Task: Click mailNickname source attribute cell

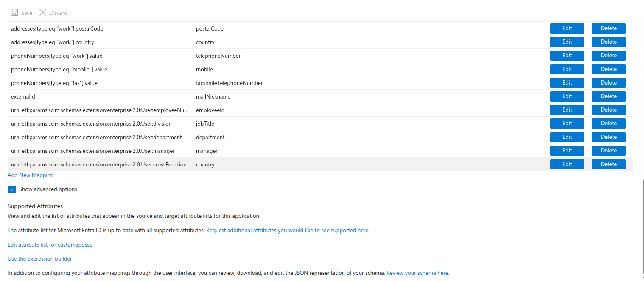Action: click(x=213, y=97)
